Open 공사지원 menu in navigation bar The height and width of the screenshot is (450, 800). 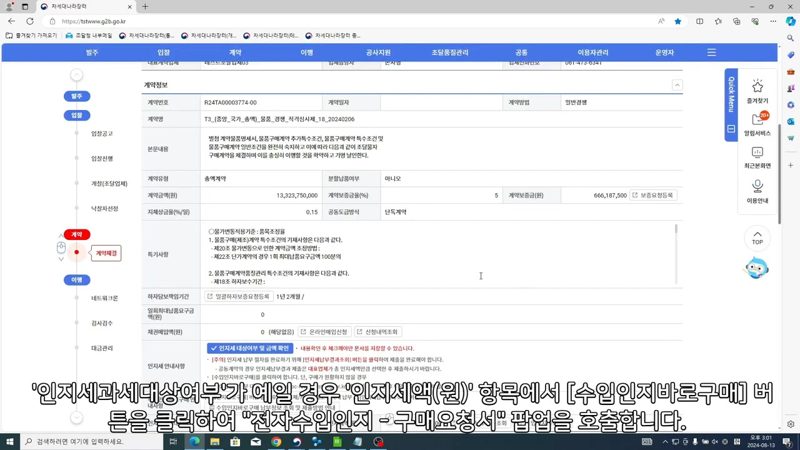pyautogui.click(x=378, y=53)
